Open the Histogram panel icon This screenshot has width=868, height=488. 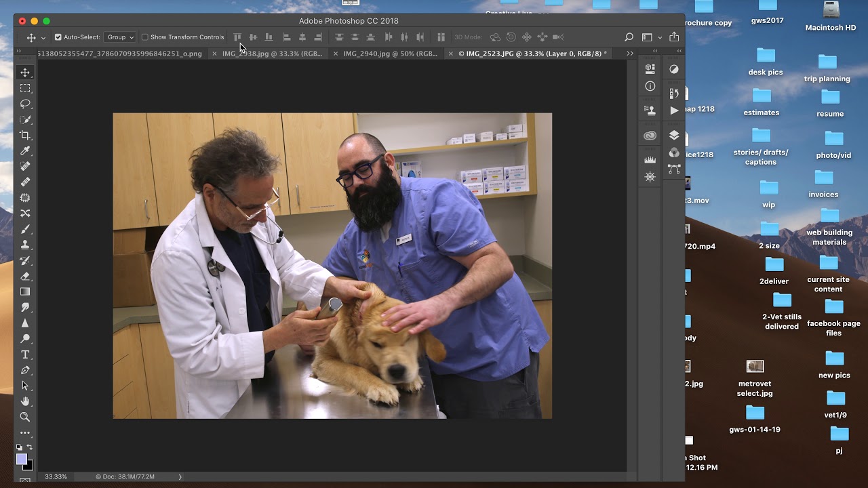click(650, 159)
